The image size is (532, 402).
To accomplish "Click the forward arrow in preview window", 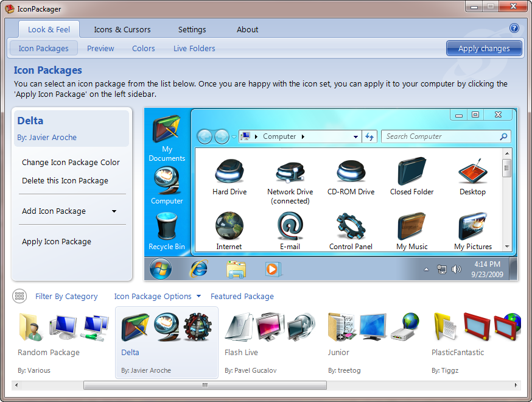I will tap(222, 137).
